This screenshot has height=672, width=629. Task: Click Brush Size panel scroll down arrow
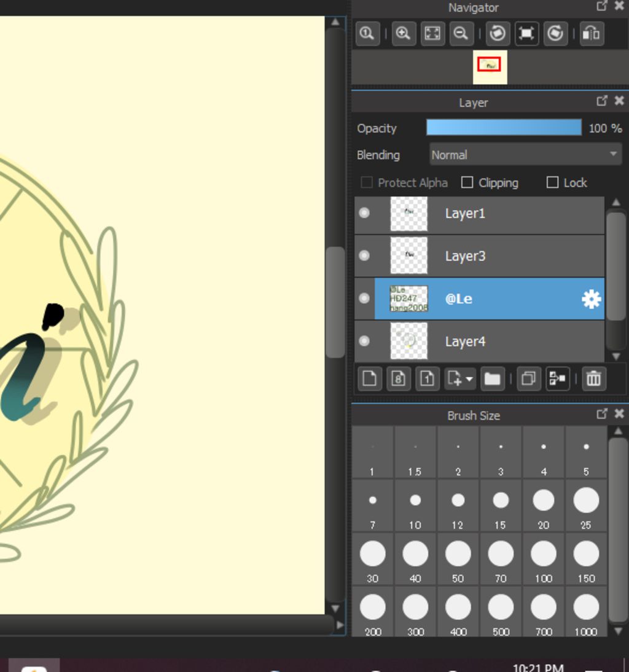618,630
